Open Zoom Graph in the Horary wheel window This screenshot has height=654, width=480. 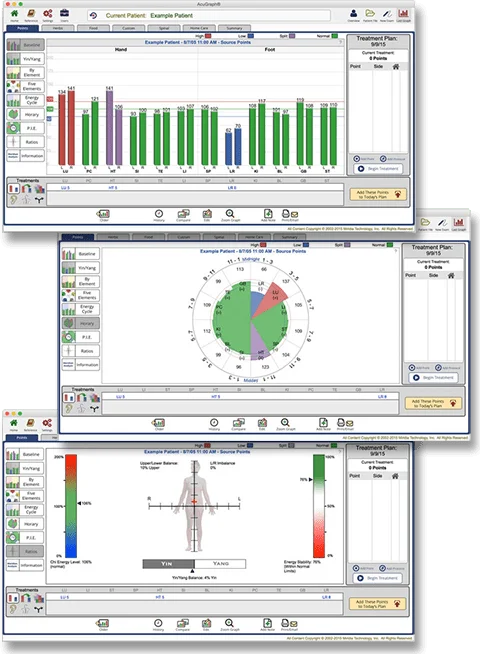point(285,424)
